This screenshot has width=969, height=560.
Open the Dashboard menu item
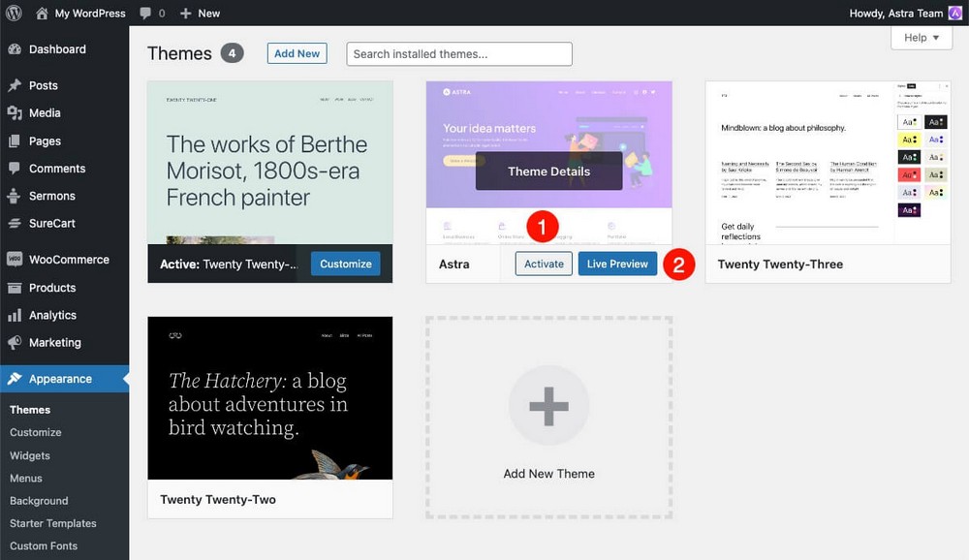click(57, 48)
